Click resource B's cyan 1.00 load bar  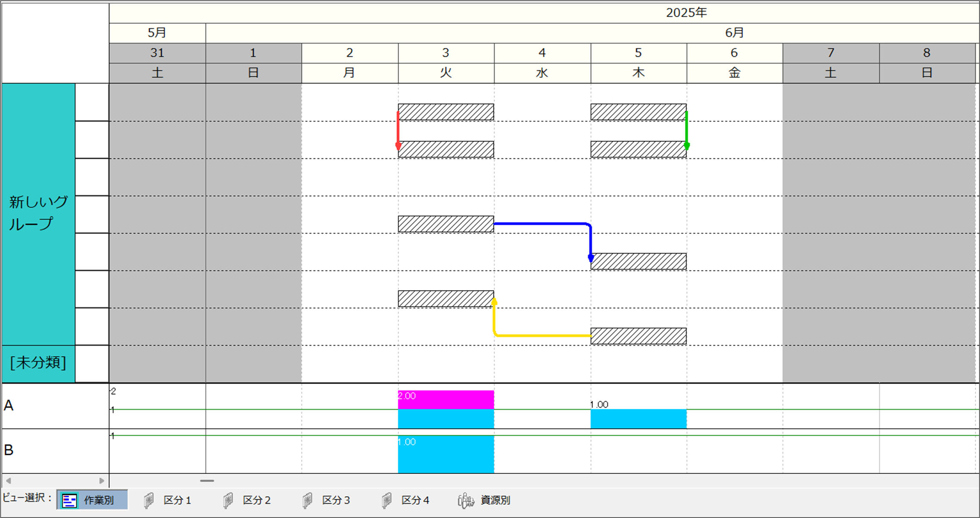click(x=446, y=454)
